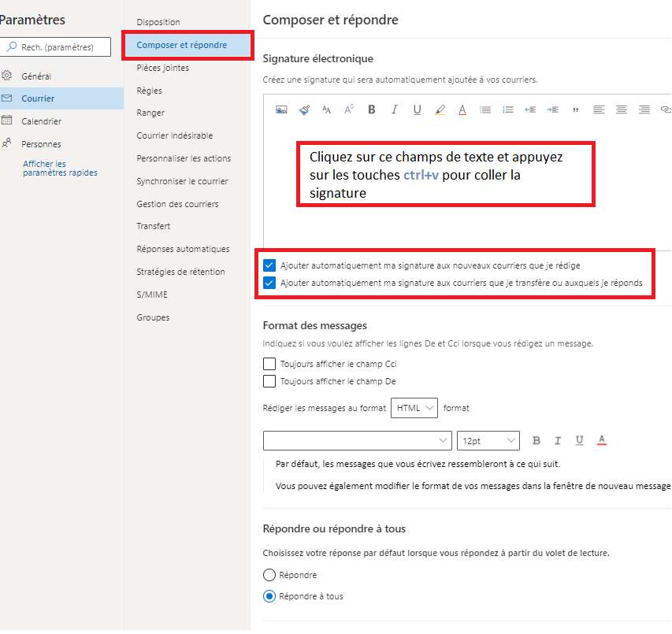The image size is (672, 634).
Task: Toggle bold in the signature editor toolbar
Action: (x=372, y=109)
